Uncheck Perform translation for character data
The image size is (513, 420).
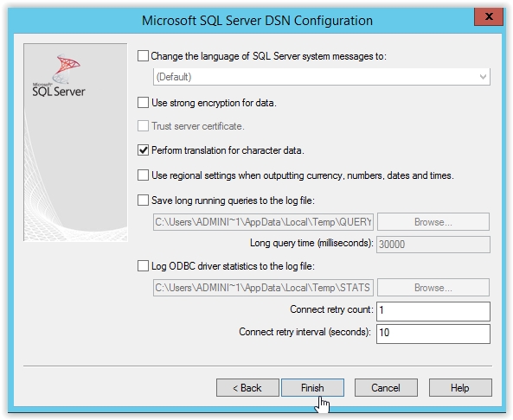[143, 150]
